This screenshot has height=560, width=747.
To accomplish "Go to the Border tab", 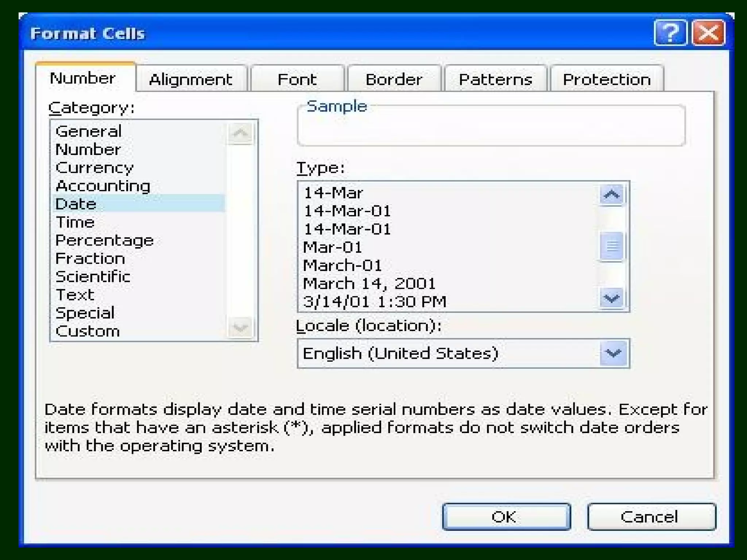I will pos(394,79).
